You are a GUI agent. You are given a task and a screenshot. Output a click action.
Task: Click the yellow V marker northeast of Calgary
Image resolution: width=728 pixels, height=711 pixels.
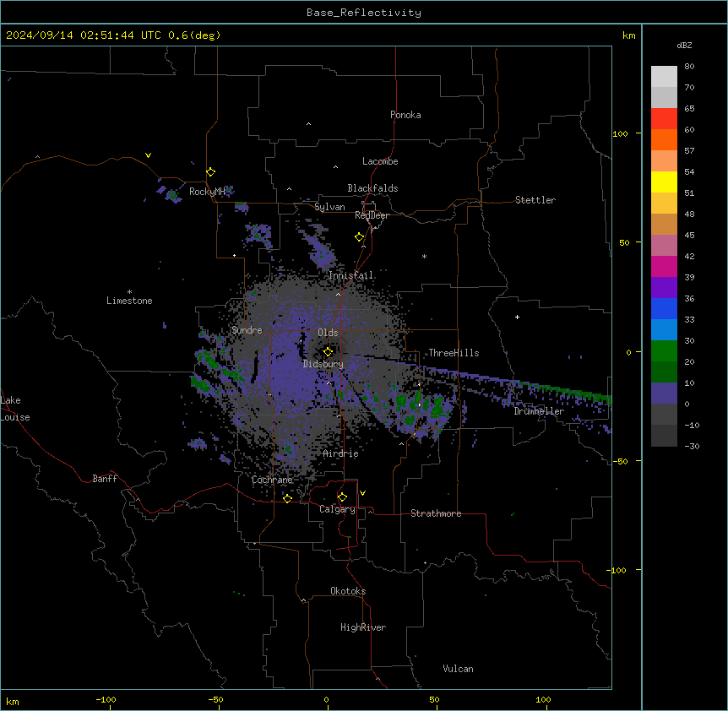click(362, 493)
